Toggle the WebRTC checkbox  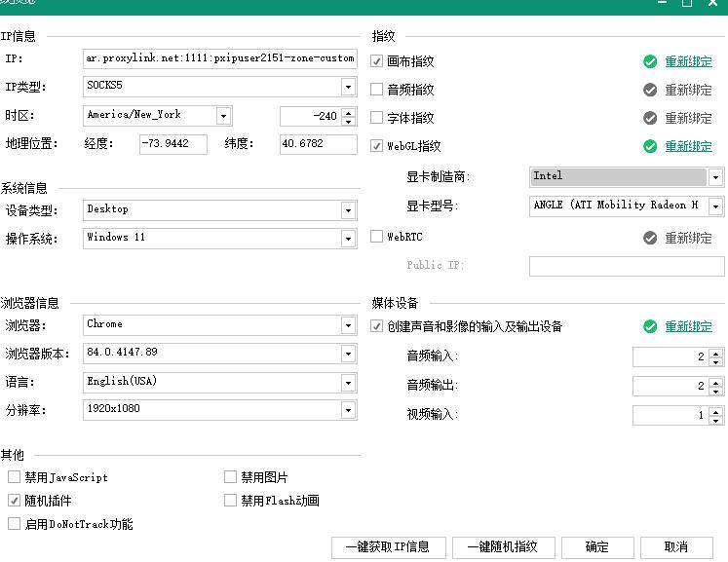tap(377, 237)
